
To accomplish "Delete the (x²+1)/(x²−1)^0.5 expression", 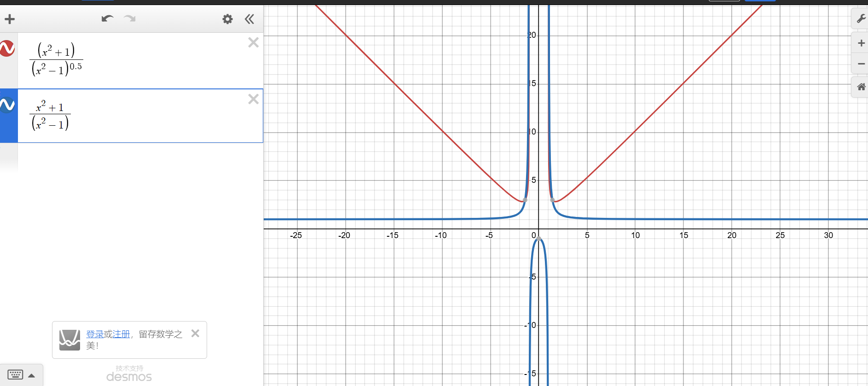I will coord(253,42).
